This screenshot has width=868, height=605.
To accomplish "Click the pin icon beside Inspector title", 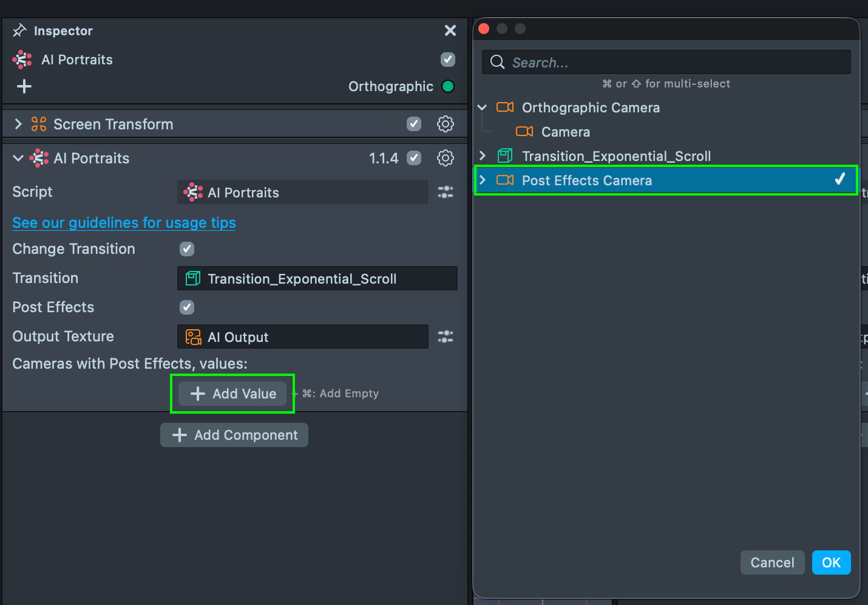I will pyautogui.click(x=19, y=30).
